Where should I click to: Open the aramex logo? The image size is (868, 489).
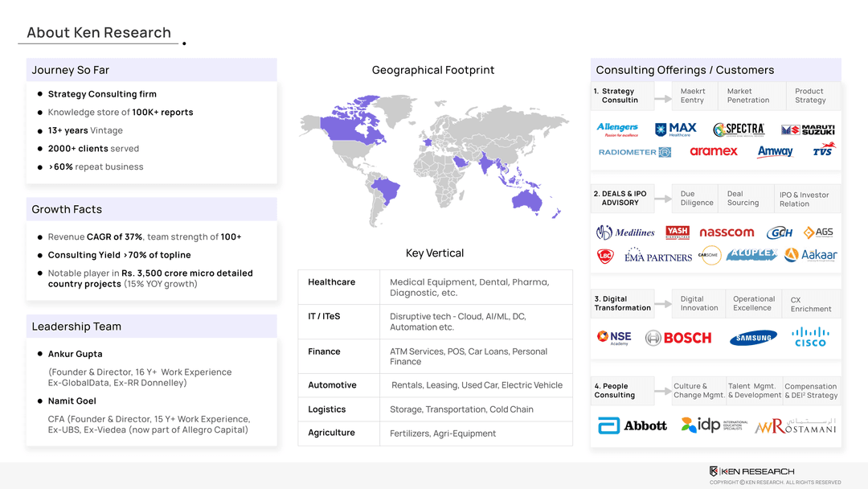pos(713,151)
